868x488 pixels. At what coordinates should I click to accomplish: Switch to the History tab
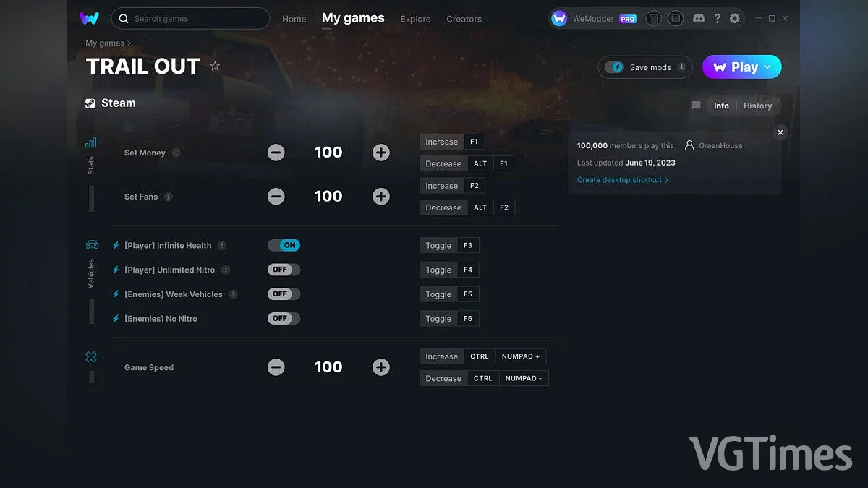click(757, 106)
